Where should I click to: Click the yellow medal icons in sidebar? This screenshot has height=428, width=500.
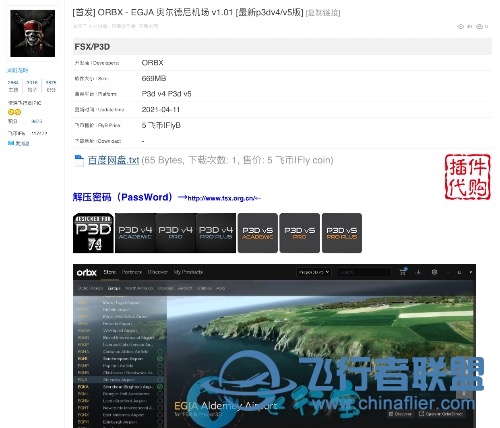click(x=14, y=112)
